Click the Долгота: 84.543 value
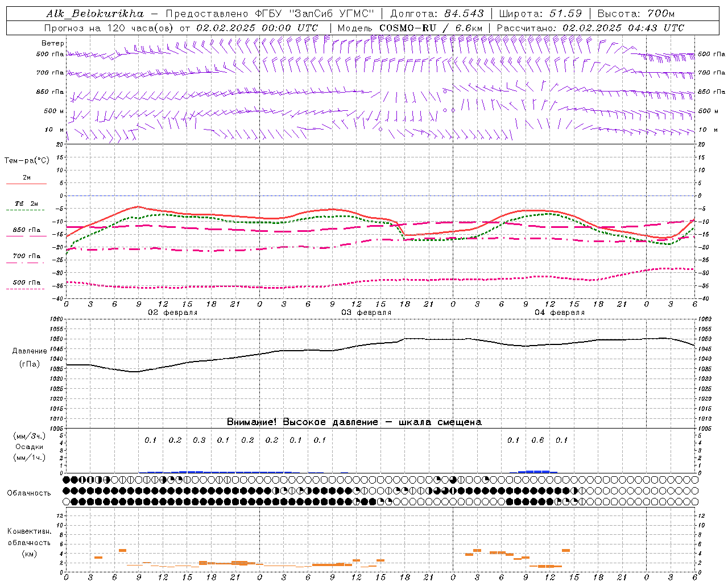728x582 pixels. [437, 14]
